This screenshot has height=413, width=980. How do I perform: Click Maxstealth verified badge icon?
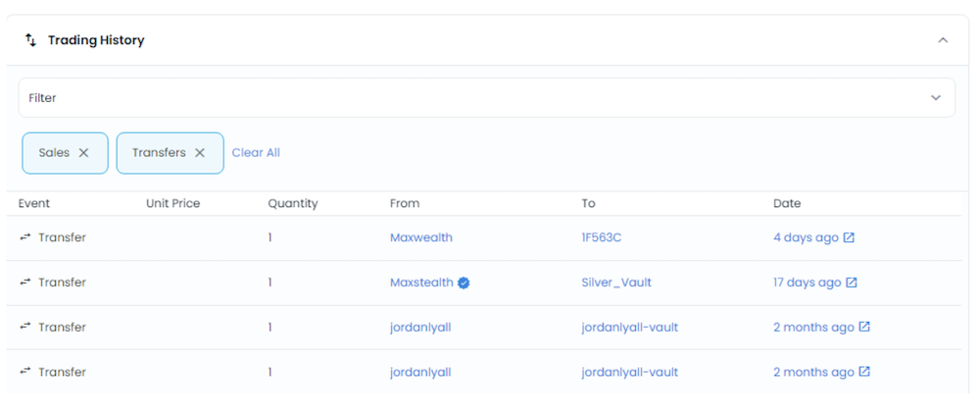(x=464, y=283)
